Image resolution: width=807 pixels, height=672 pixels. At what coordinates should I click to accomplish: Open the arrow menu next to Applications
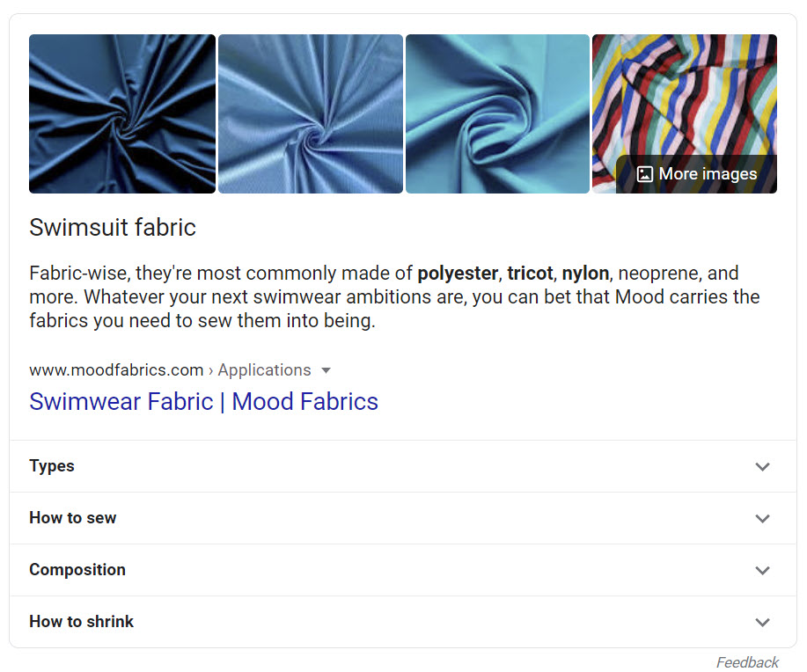pyautogui.click(x=326, y=370)
